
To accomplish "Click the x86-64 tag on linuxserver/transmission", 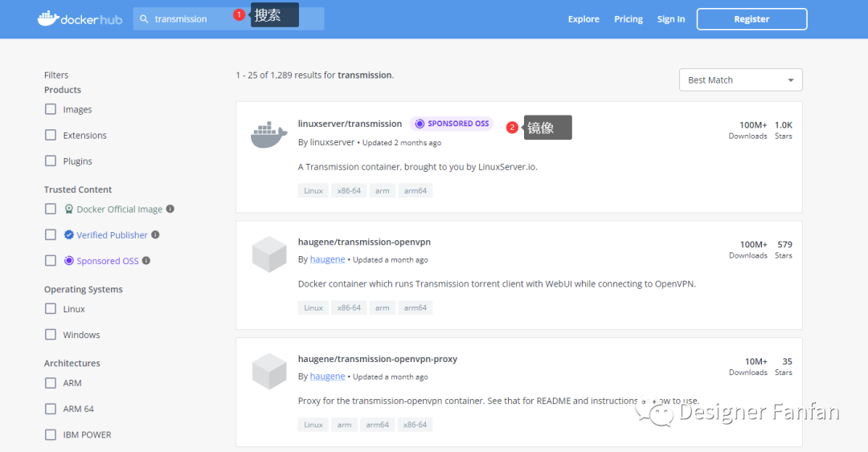I will pyautogui.click(x=349, y=190).
